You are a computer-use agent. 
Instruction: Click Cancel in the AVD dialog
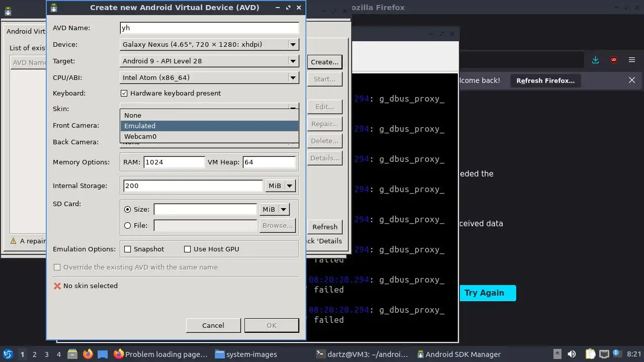point(213,325)
